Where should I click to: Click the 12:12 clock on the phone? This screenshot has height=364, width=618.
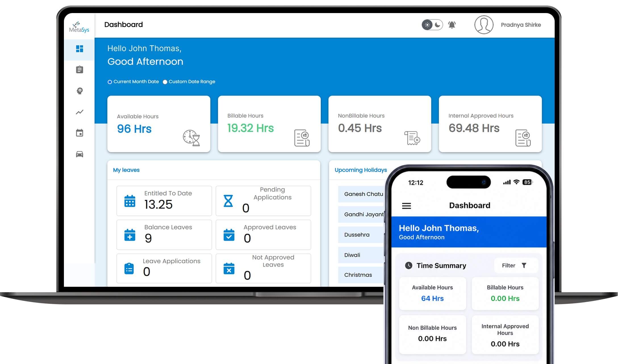[416, 183]
